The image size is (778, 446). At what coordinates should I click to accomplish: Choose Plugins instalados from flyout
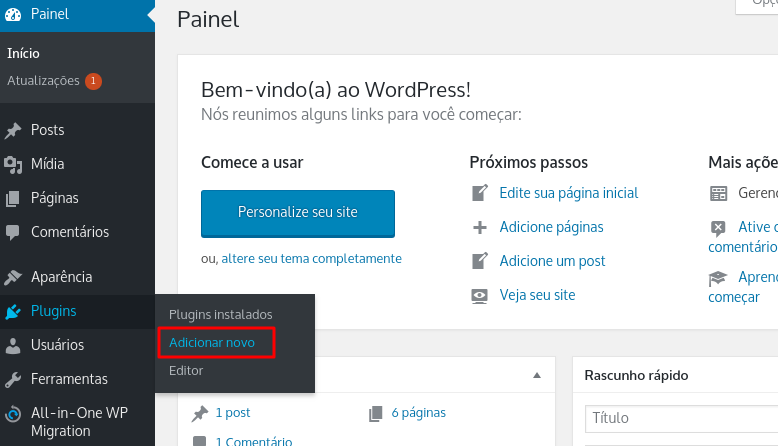coord(220,315)
